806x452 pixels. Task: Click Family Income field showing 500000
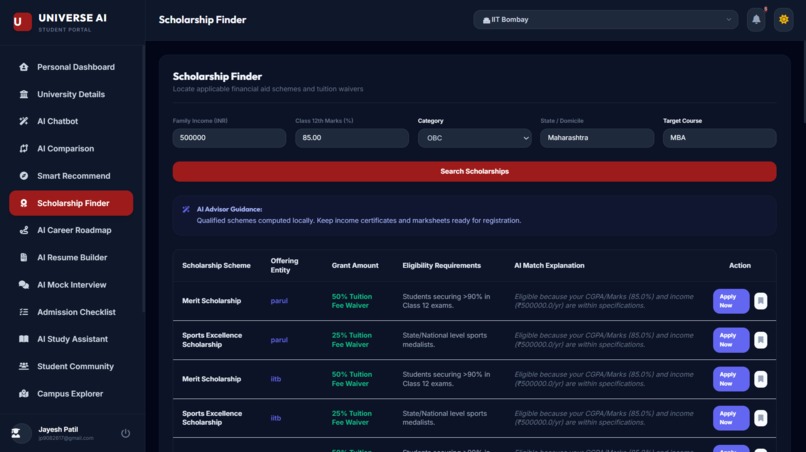coord(229,138)
